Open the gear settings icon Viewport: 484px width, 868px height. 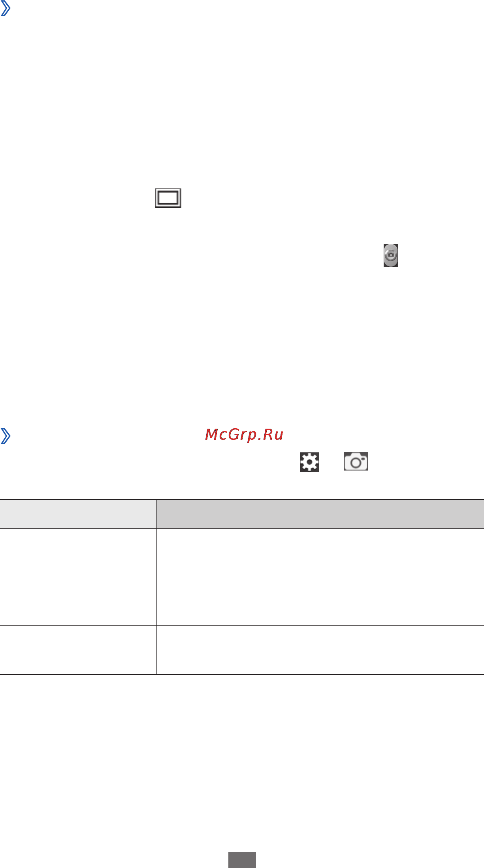309,462
